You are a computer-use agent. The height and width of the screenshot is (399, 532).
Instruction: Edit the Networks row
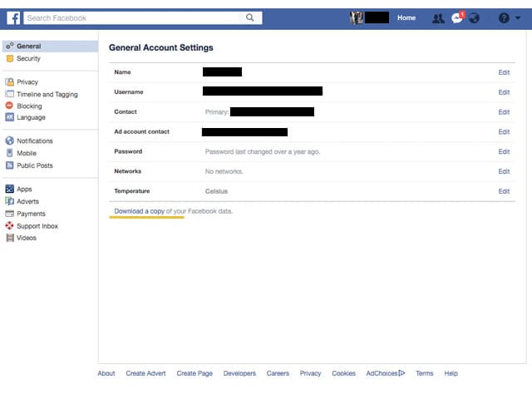[504, 171]
